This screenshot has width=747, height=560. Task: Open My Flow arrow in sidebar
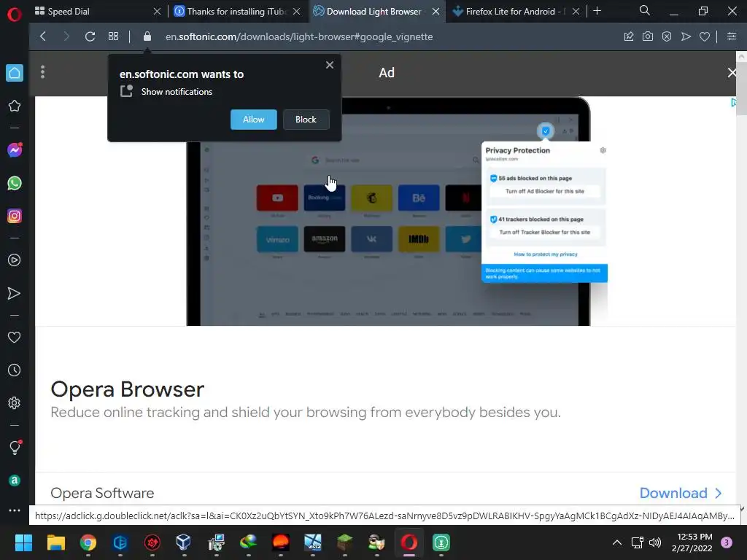(15, 293)
